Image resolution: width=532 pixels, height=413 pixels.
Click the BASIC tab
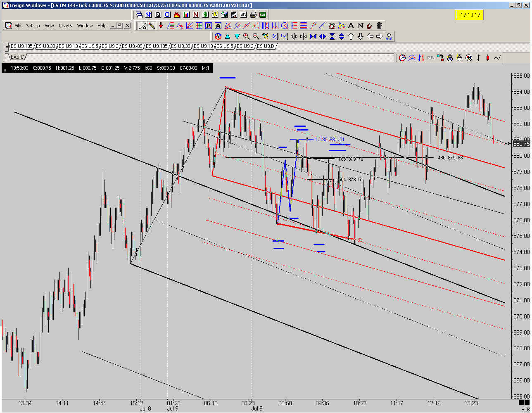[x=17, y=57]
